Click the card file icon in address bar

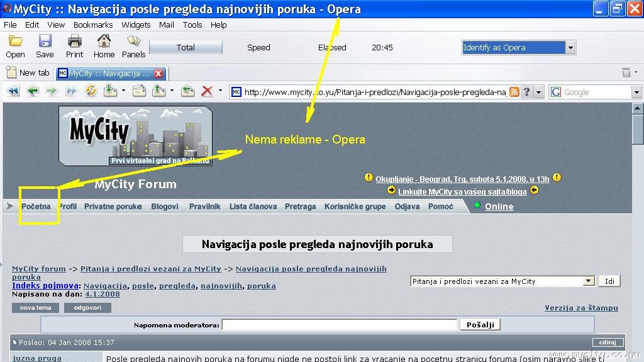click(139, 91)
